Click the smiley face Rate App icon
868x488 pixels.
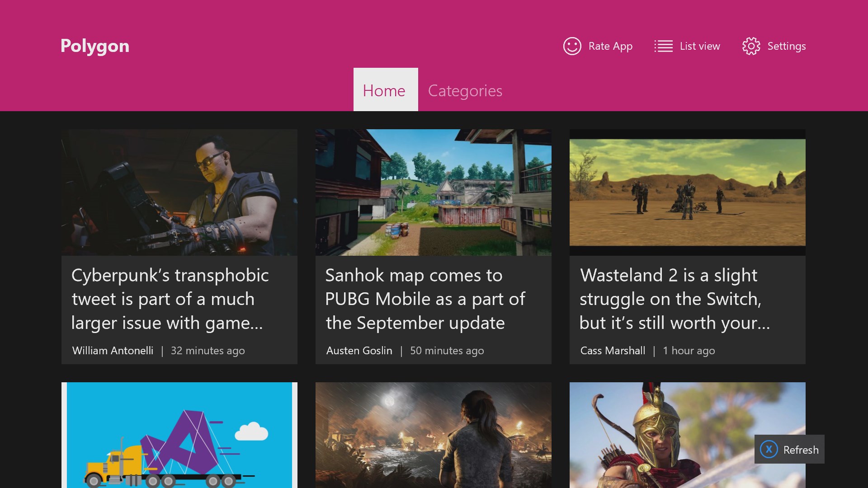coord(572,46)
